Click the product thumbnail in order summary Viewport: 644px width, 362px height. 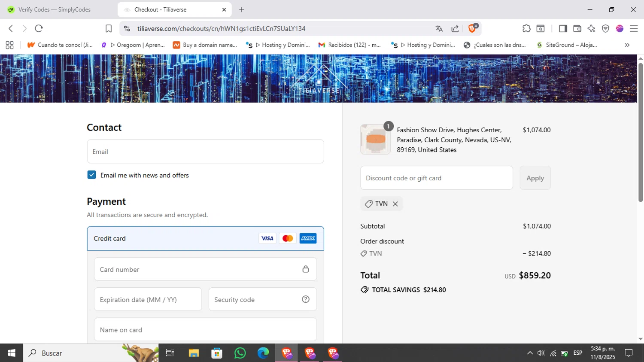coord(375,139)
